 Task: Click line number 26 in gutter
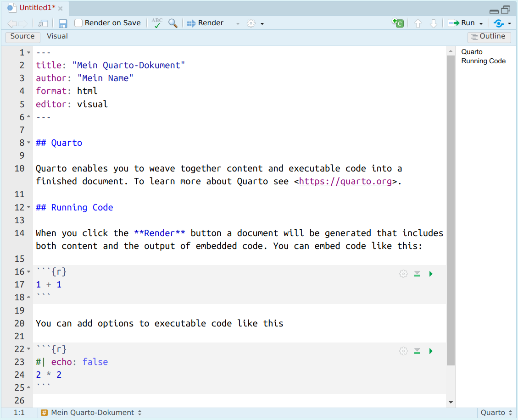(x=19, y=401)
